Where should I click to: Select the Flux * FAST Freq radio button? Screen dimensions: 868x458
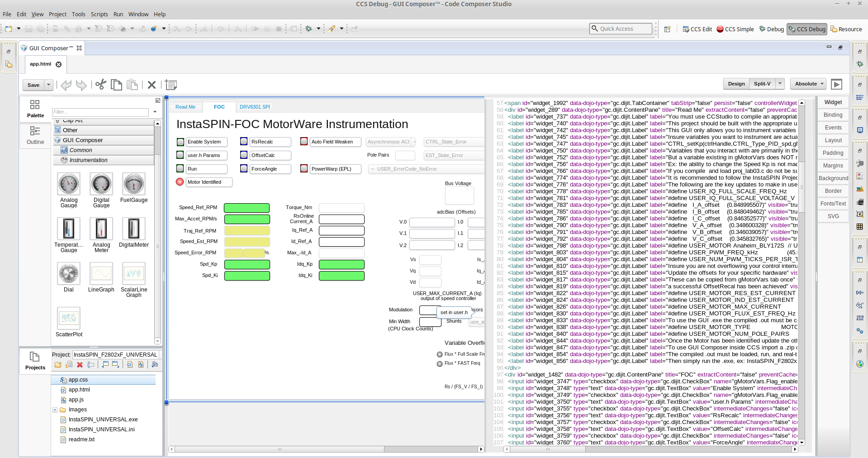tap(440, 363)
